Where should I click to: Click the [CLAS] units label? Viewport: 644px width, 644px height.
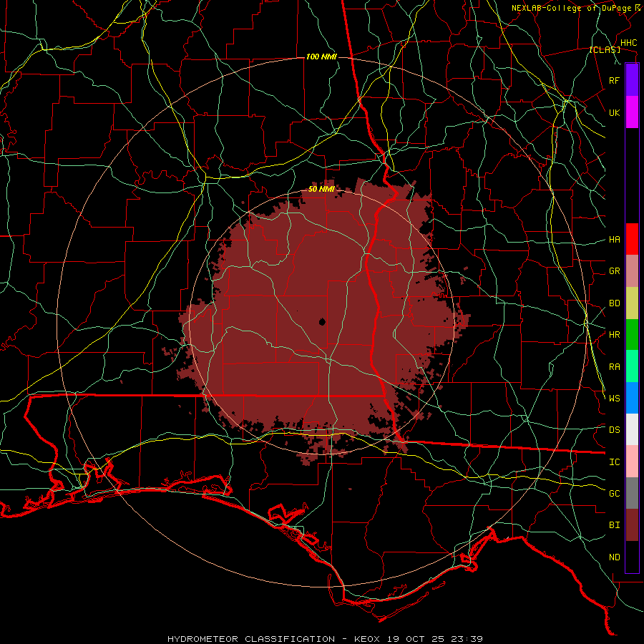point(605,50)
